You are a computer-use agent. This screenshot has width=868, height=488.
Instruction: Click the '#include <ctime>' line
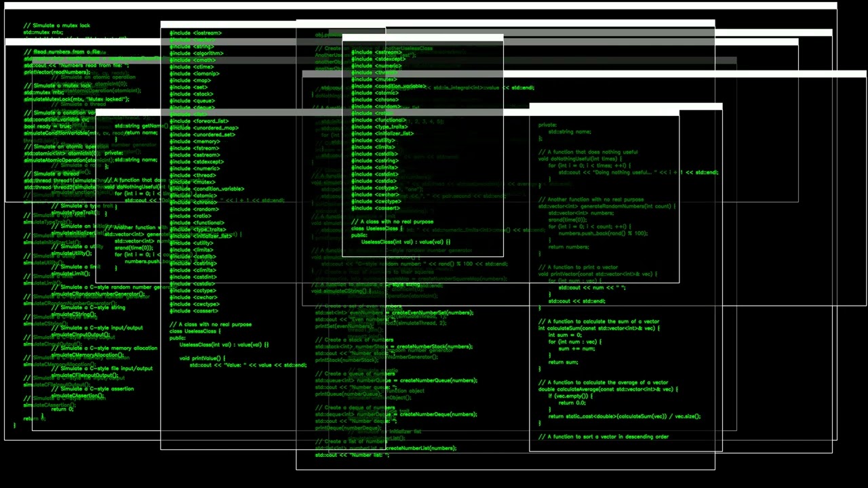[x=192, y=66]
